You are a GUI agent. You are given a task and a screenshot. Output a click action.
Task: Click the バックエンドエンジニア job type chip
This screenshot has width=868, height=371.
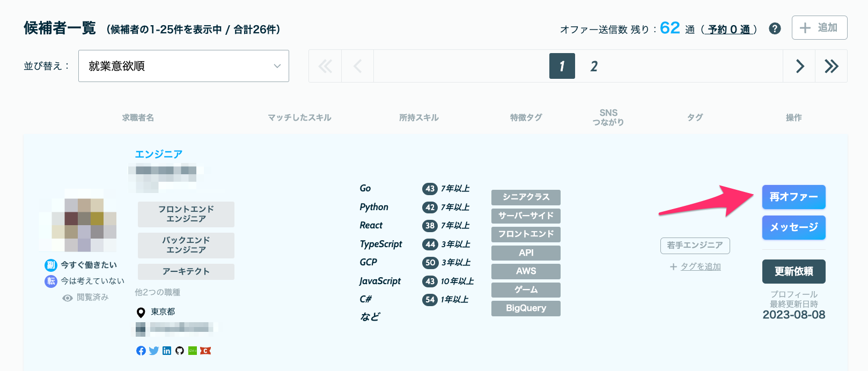click(186, 245)
